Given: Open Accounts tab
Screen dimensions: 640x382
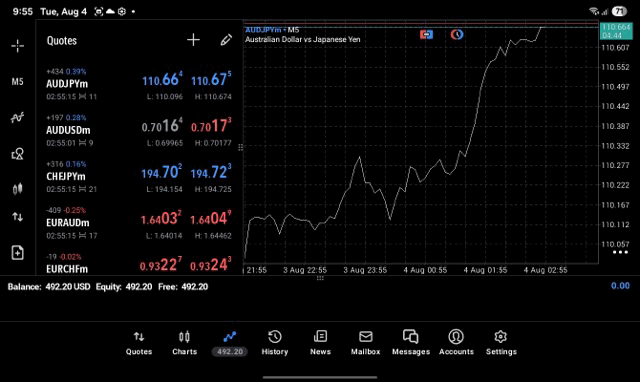Looking at the screenshot, I should click(x=456, y=343).
